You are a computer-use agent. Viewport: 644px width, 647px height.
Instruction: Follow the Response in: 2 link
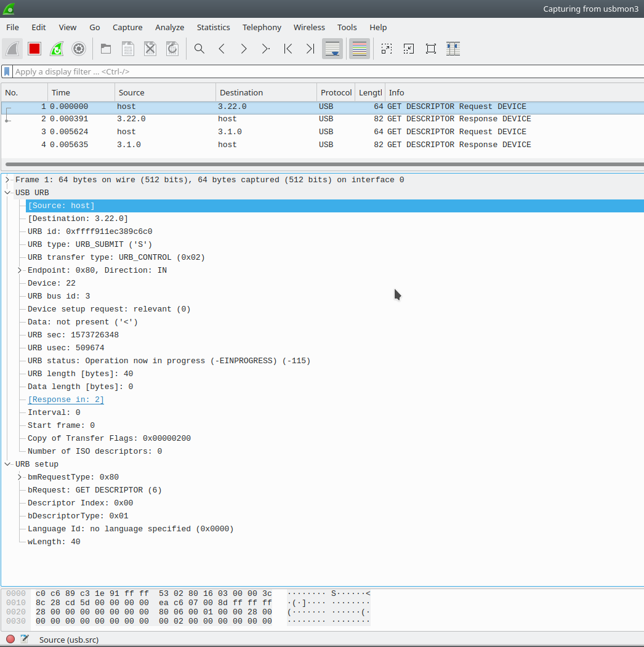66,400
